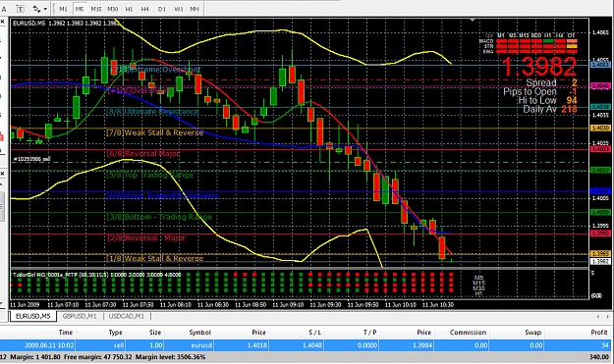Click the 'Spread' indicator text
Screen dimensions: 614x364
tap(540, 82)
